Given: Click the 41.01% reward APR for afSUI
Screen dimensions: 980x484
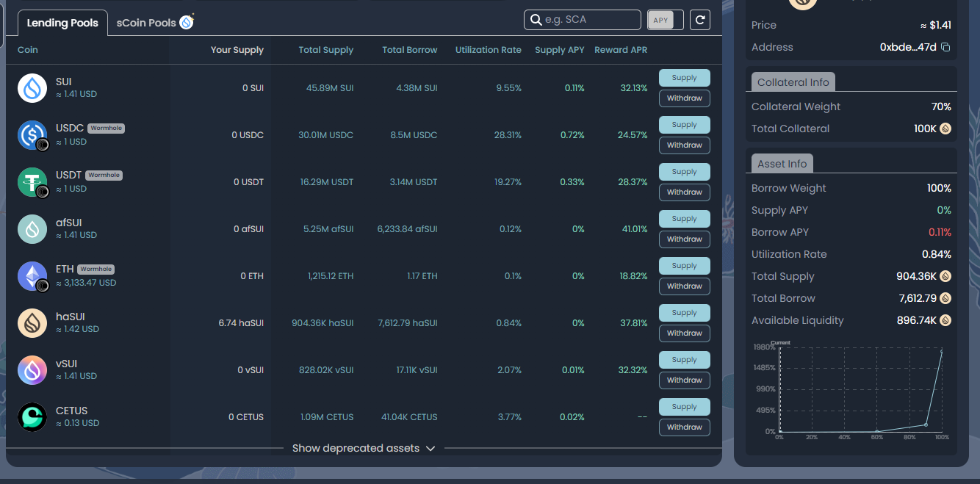Looking at the screenshot, I should (635, 229).
